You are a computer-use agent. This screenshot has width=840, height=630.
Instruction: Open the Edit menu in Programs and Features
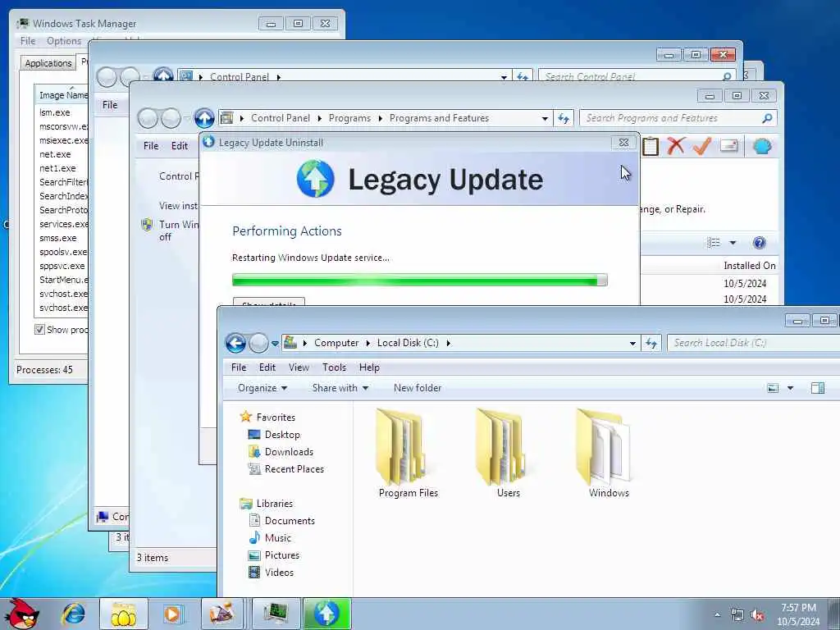pyautogui.click(x=180, y=146)
